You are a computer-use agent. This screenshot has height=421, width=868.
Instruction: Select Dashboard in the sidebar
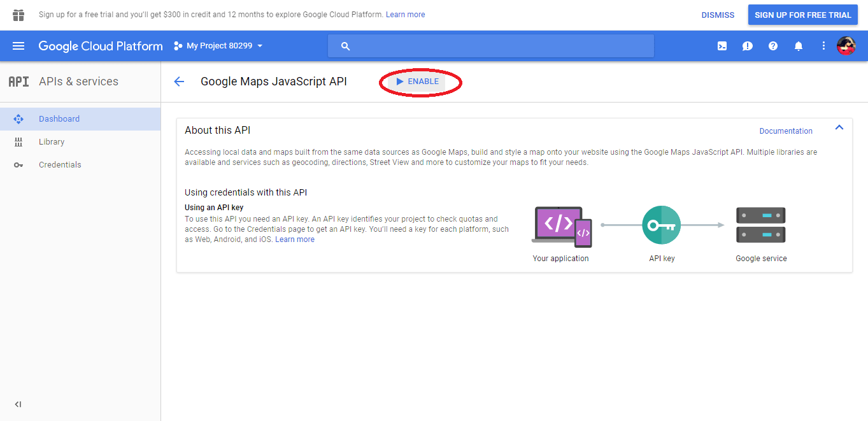80,119
